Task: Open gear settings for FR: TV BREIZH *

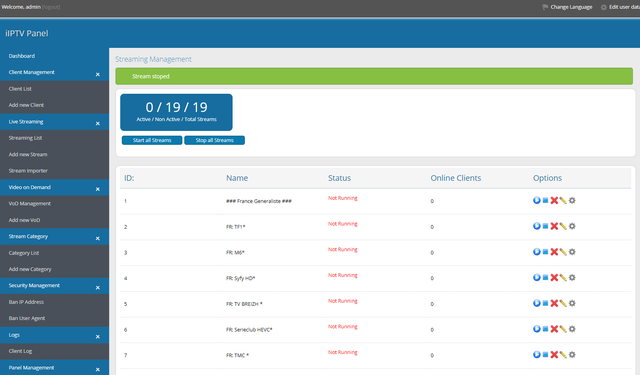Action: (x=572, y=303)
